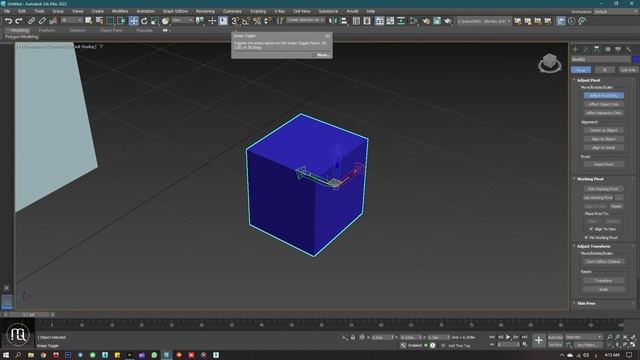Open the Motion command panel tab
This screenshot has height=360, width=640.
tap(607, 49)
